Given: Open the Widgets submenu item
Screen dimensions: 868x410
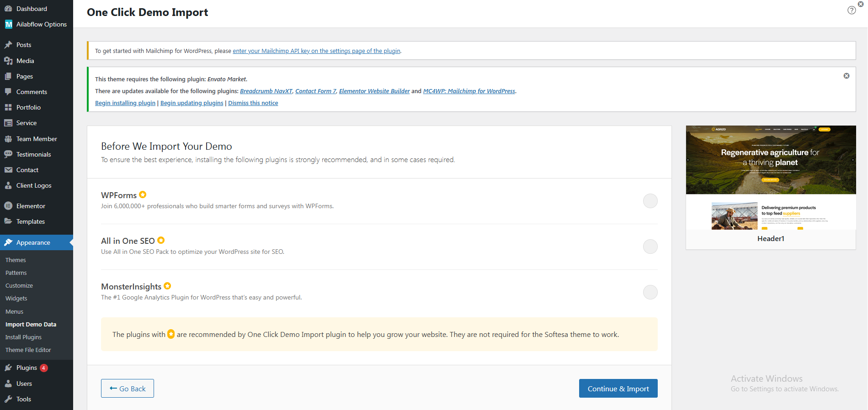Looking at the screenshot, I should click(x=16, y=298).
